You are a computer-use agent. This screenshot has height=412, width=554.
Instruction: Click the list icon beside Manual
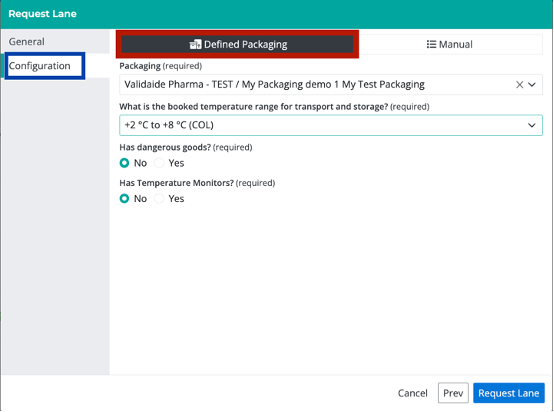[x=431, y=45]
